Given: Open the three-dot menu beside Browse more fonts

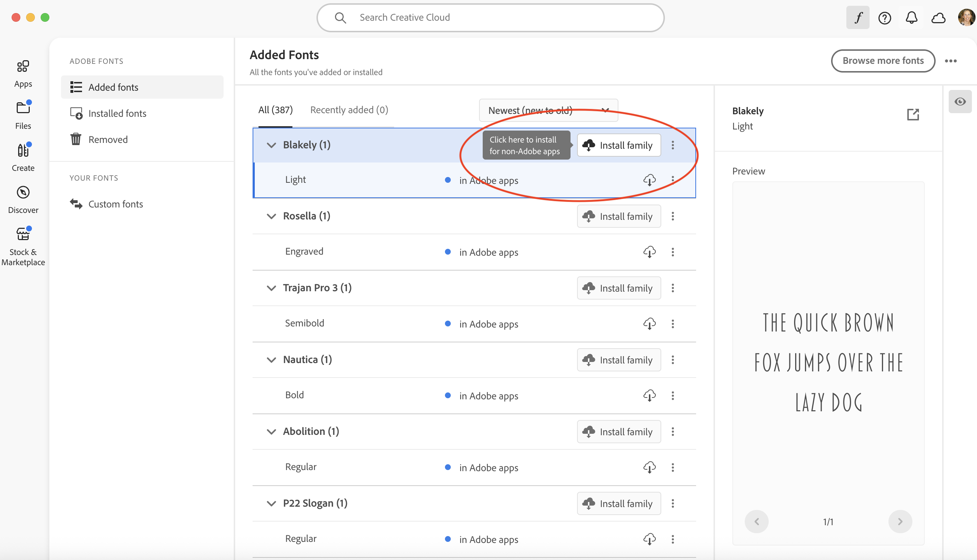Looking at the screenshot, I should coord(951,61).
